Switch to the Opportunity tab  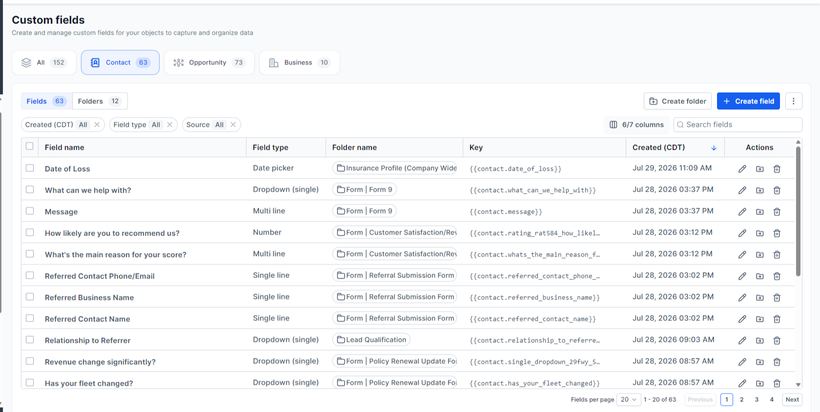(x=209, y=63)
